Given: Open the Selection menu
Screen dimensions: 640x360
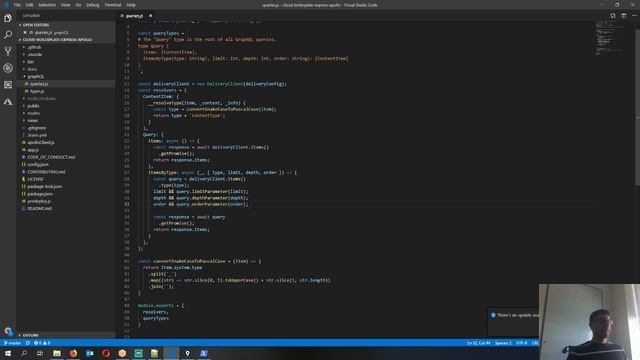Looking at the screenshot, I should (x=47, y=5).
